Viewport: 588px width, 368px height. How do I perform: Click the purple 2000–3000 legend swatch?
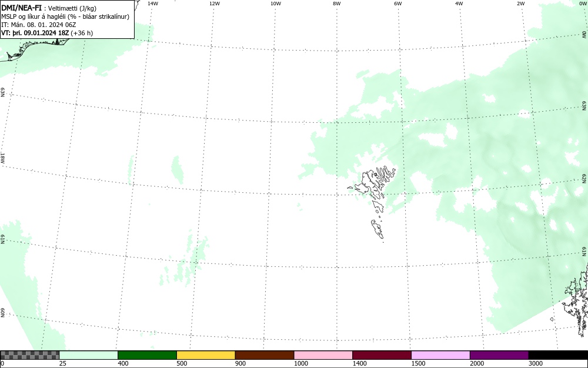click(x=499, y=355)
